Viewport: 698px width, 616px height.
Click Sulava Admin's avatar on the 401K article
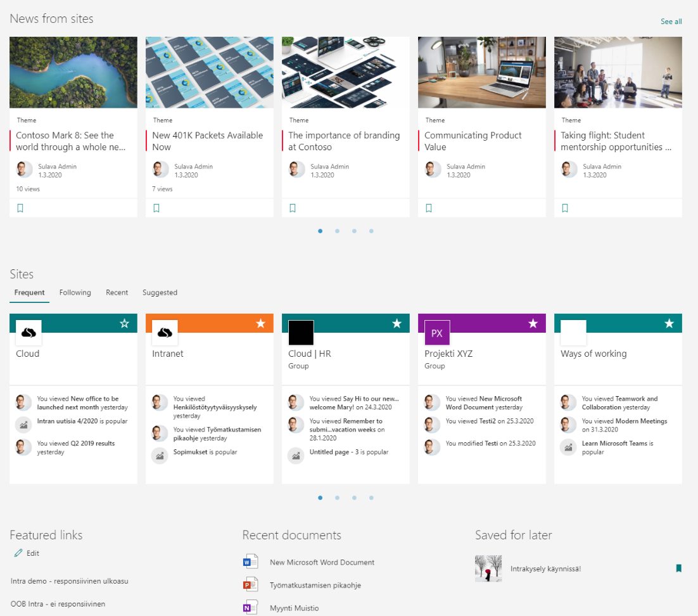click(160, 169)
